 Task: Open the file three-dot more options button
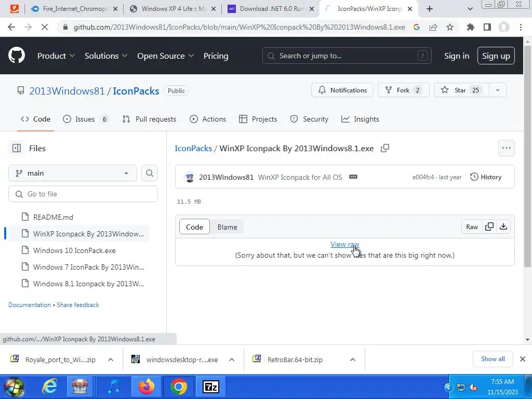click(506, 148)
